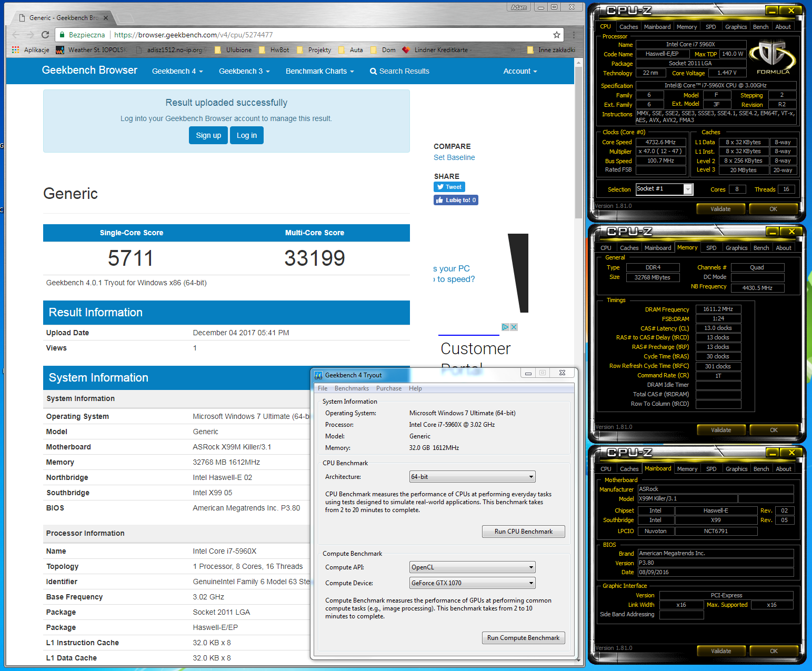Click the Sign up button
812x671 pixels.
tap(208, 135)
